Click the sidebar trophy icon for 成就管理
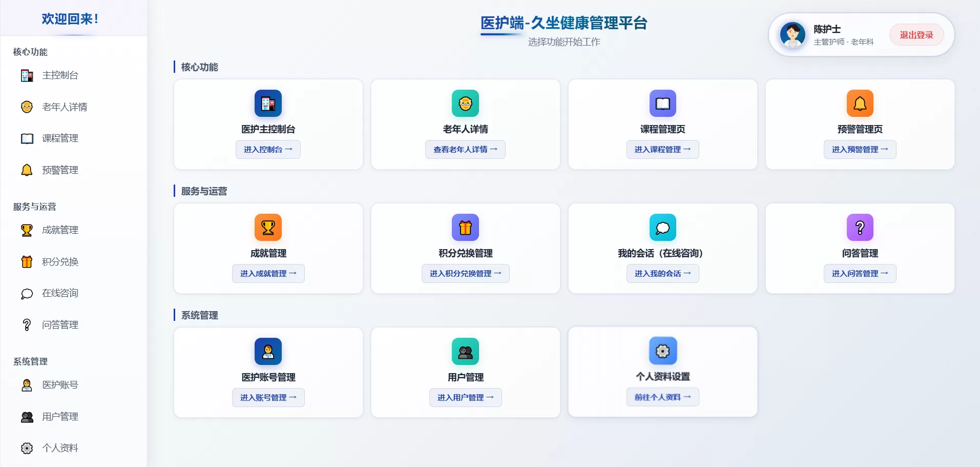Image resolution: width=980 pixels, height=467 pixels. click(x=27, y=230)
